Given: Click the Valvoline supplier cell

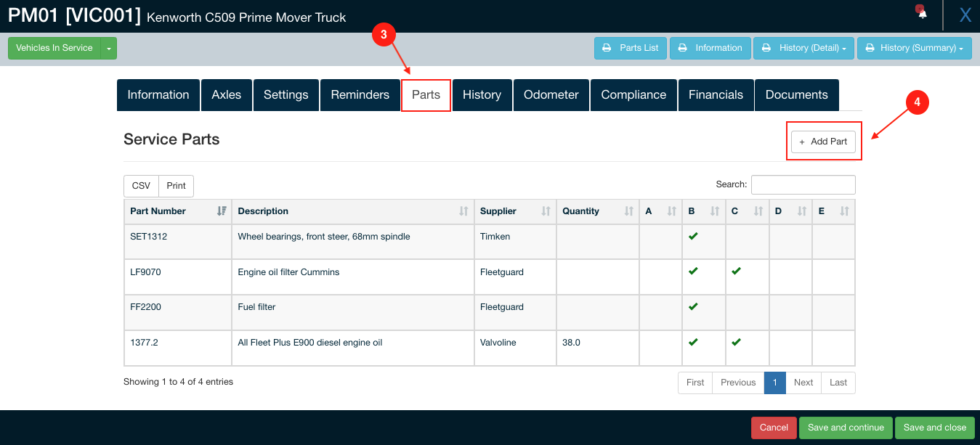Looking at the screenshot, I should 515,348.
